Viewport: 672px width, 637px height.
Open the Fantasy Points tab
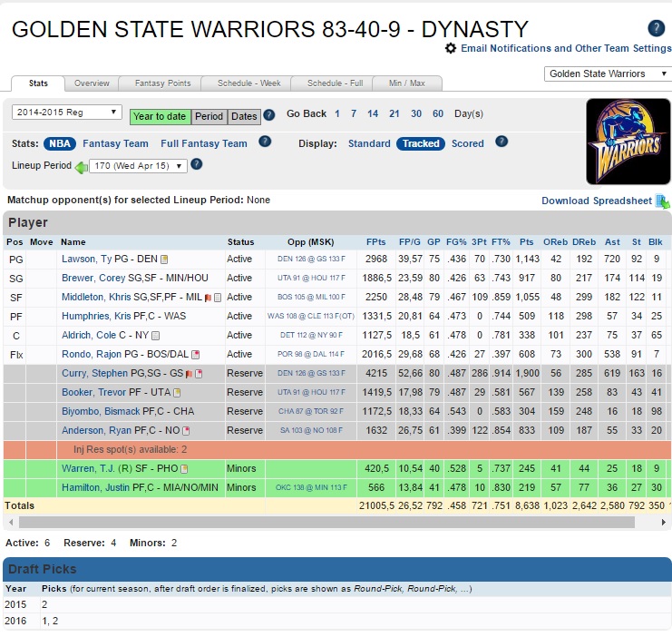click(x=162, y=83)
